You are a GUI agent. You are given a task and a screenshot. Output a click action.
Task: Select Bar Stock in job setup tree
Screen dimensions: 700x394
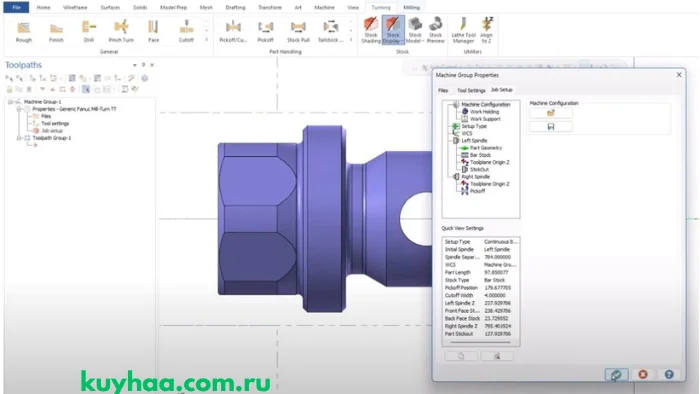pos(480,155)
